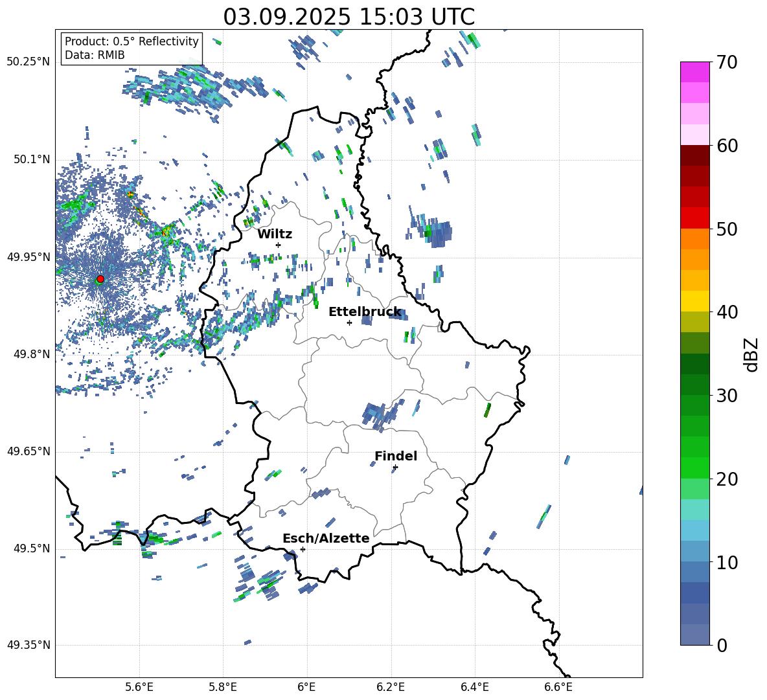The height and width of the screenshot is (700, 767).
Task: Click the Ettelbruck station cross marker
Action: (x=349, y=322)
